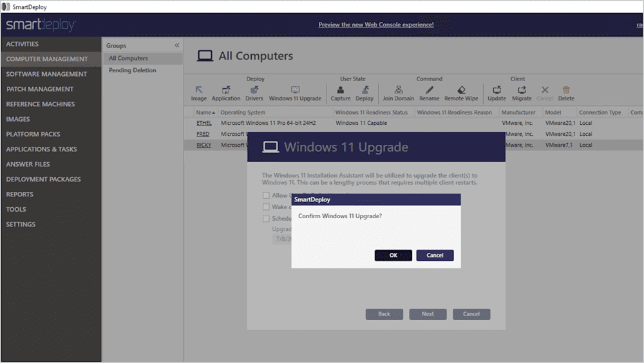Click the 'Windows 11 Capable' cell for ETHEL
The width and height of the screenshot is (644, 363).
coord(361,123)
